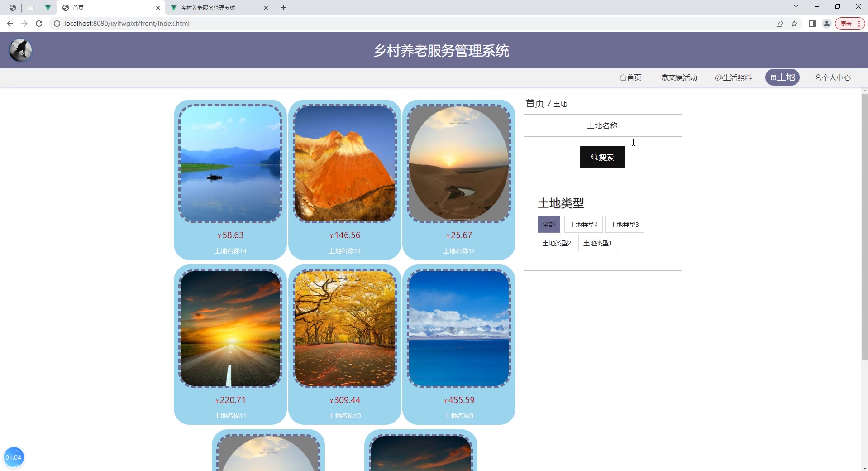Open the 土地名称10 autumn trees image

pos(344,329)
